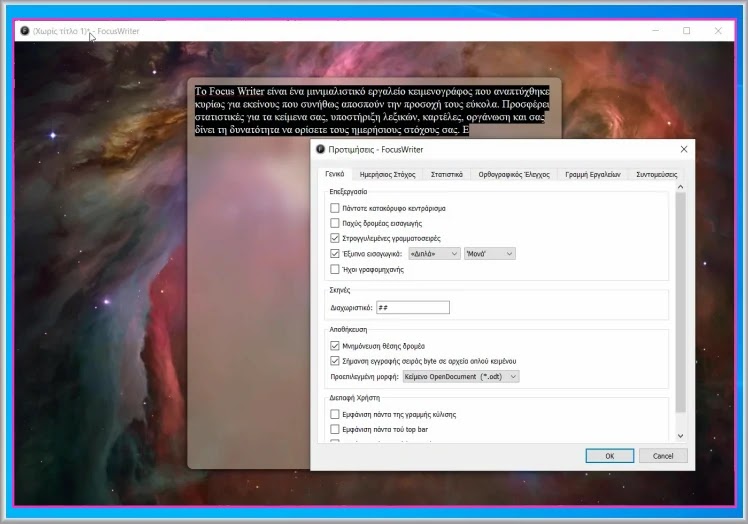Open Προεπιλεγμένη μορφή format dropdown
Screen dimensions: 748x524
coord(461,377)
